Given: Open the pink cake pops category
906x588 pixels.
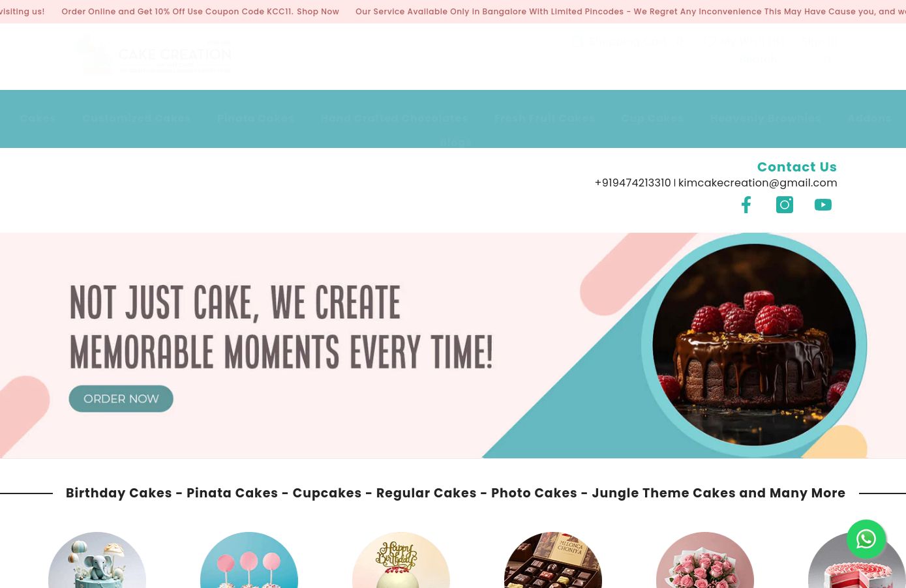Looking at the screenshot, I should 249,560.
